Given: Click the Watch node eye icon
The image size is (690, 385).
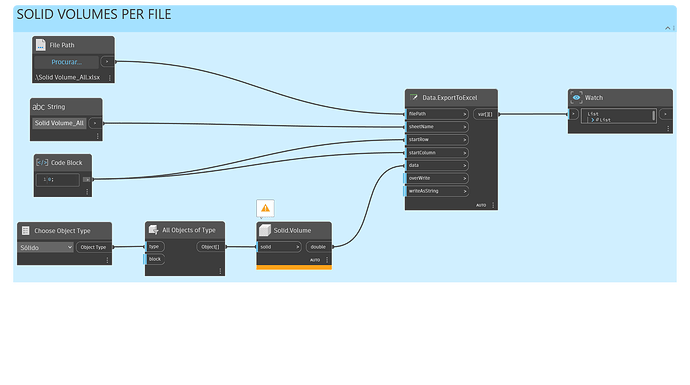Looking at the screenshot, I should click(x=576, y=97).
